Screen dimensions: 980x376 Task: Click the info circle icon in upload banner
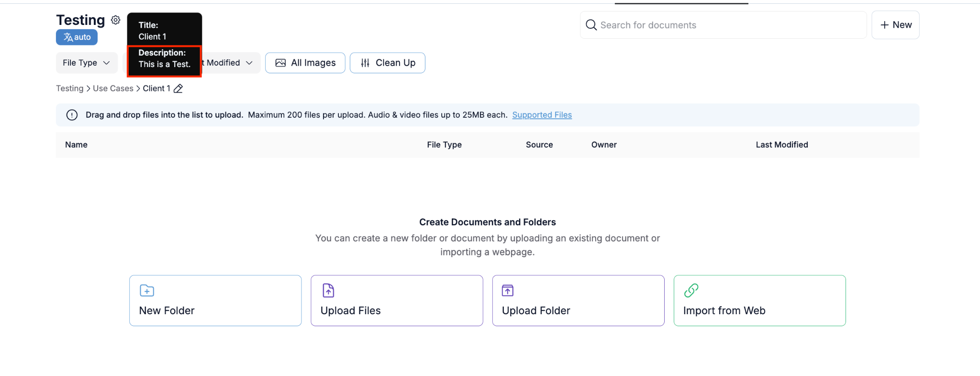(72, 115)
